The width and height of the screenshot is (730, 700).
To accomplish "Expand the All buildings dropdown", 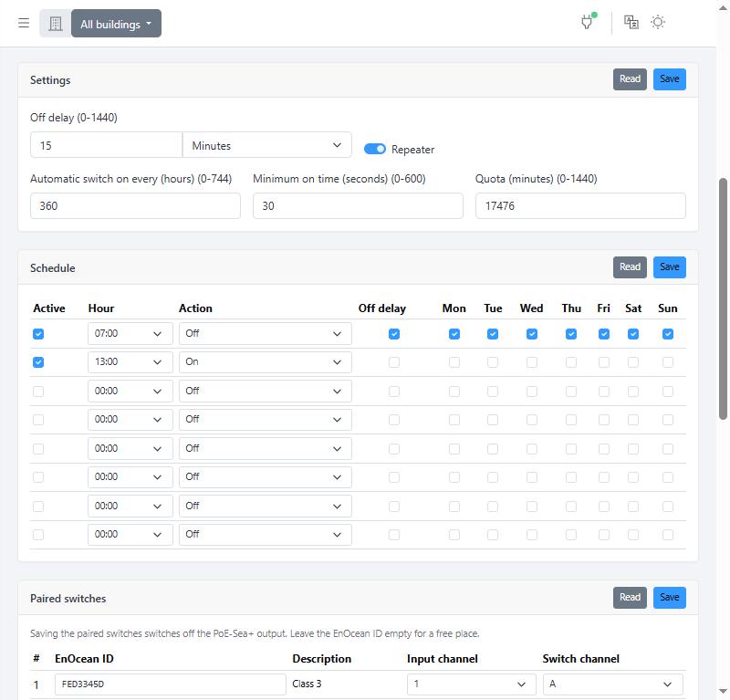I will (x=117, y=24).
